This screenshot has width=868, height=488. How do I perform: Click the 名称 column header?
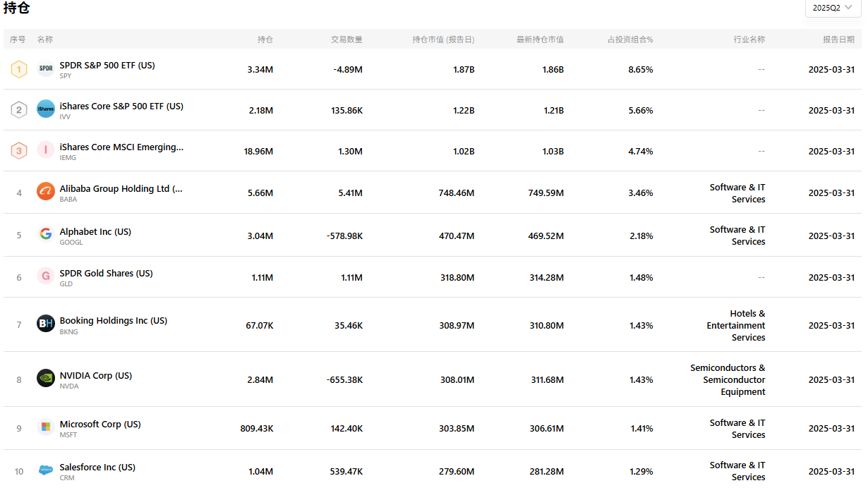pos(45,39)
